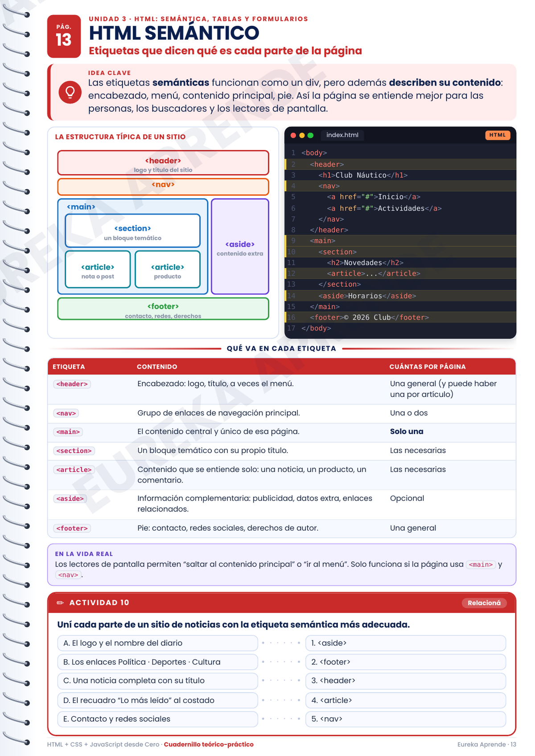
Task: Click the <section> box in diagram
Action: [132, 231]
